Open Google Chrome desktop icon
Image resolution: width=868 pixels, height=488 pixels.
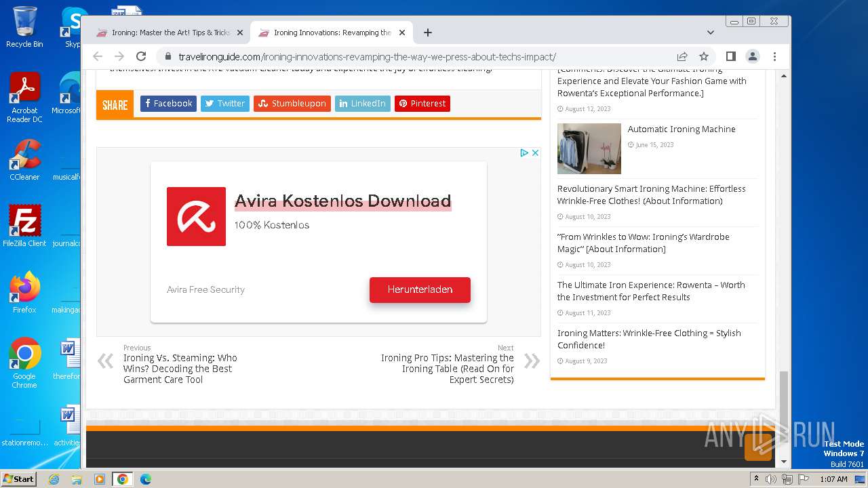tap(24, 363)
